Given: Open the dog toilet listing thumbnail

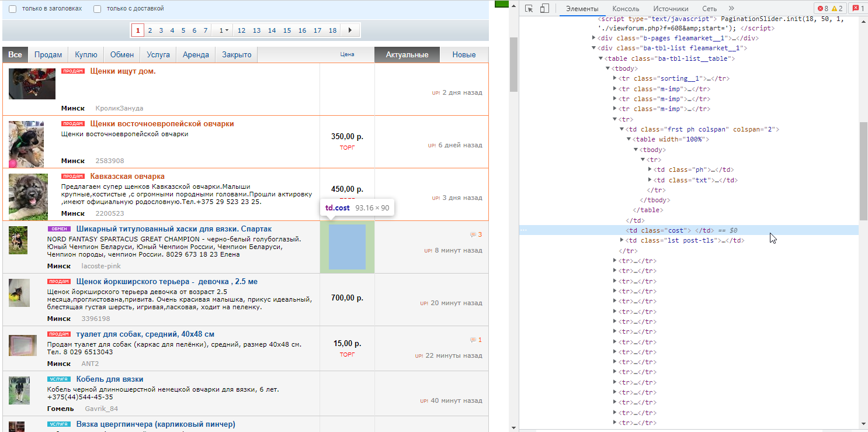Looking at the screenshot, I should click(x=23, y=345).
